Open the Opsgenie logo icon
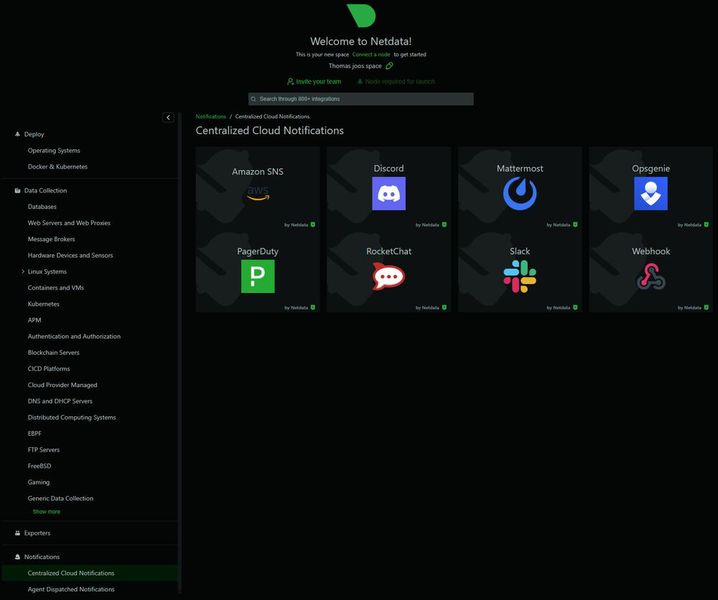 pyautogui.click(x=651, y=194)
